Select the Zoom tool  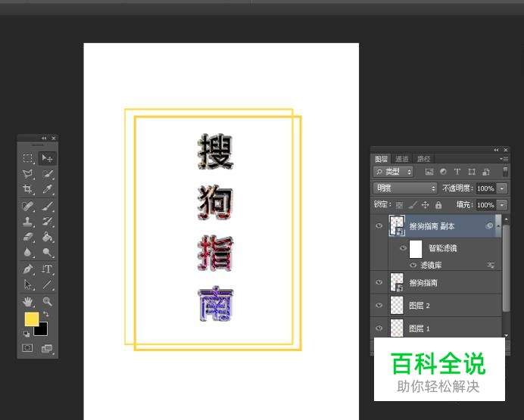click(x=48, y=301)
